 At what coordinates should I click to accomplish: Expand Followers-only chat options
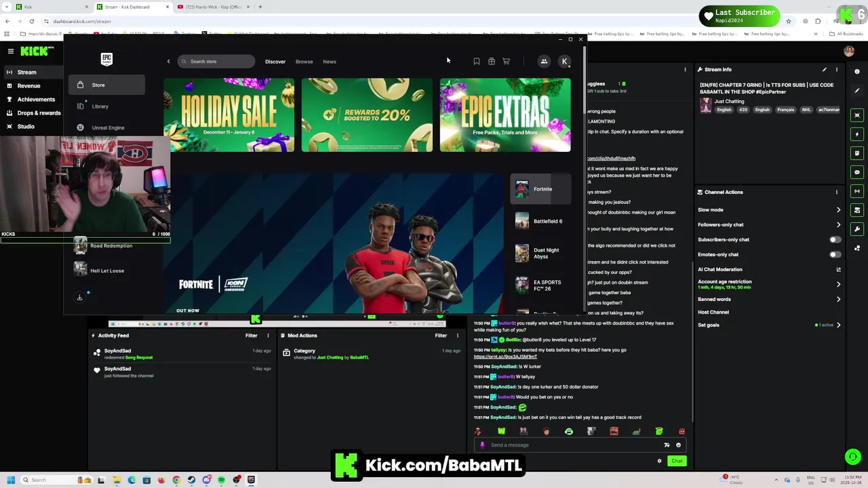(x=838, y=224)
